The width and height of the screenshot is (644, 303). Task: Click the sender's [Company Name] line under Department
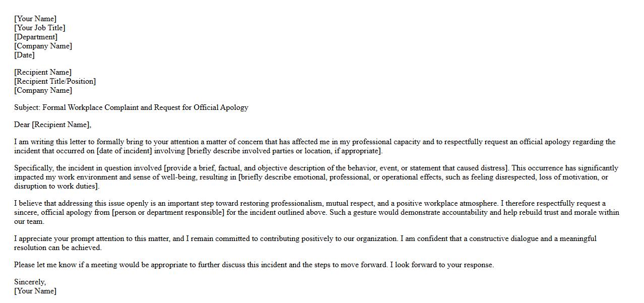[43, 46]
